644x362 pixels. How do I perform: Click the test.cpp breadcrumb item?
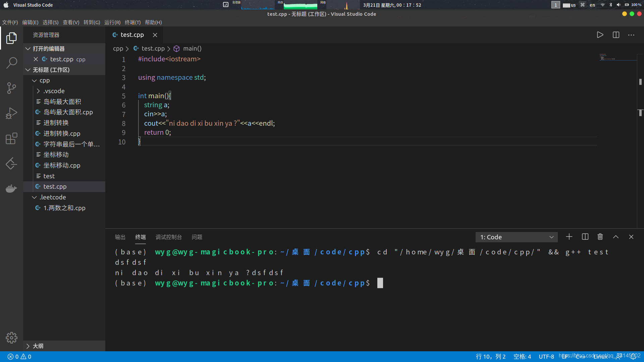[149, 49]
